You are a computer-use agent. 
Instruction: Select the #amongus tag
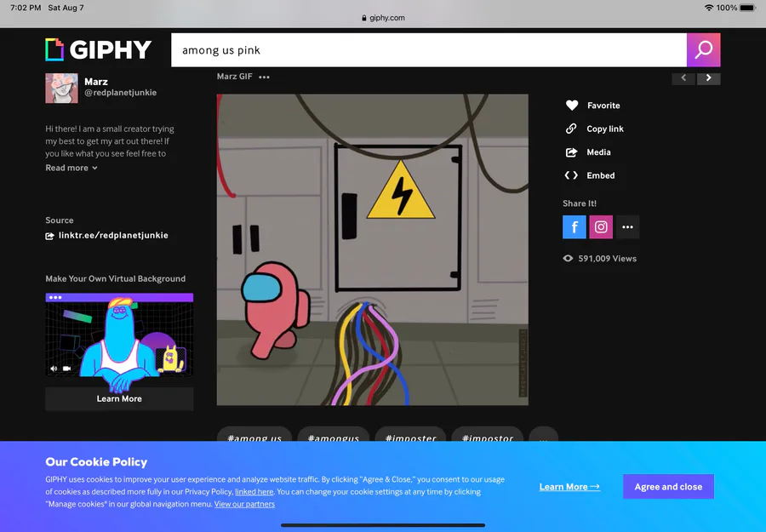[334, 434]
